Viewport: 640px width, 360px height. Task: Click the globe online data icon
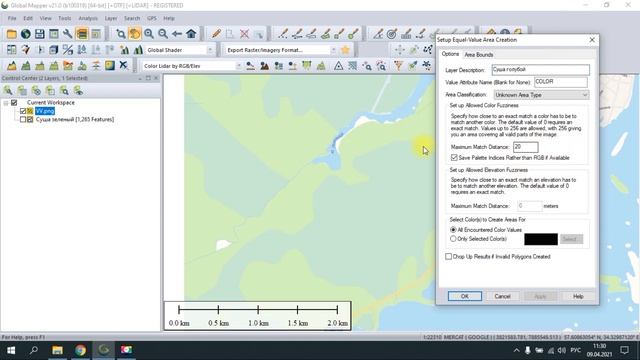26,34
